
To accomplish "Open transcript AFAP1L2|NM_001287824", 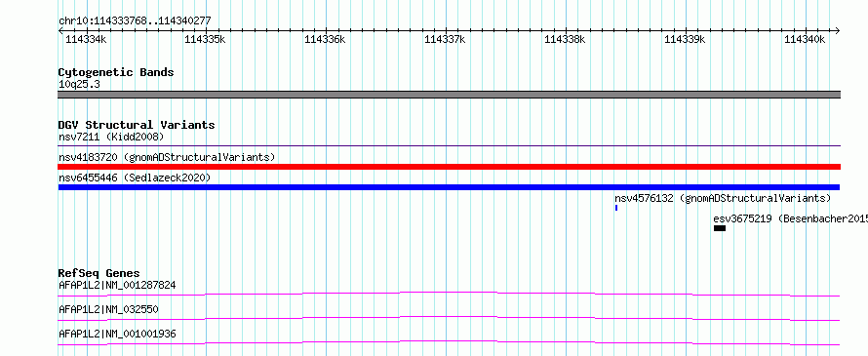I will point(117,286).
